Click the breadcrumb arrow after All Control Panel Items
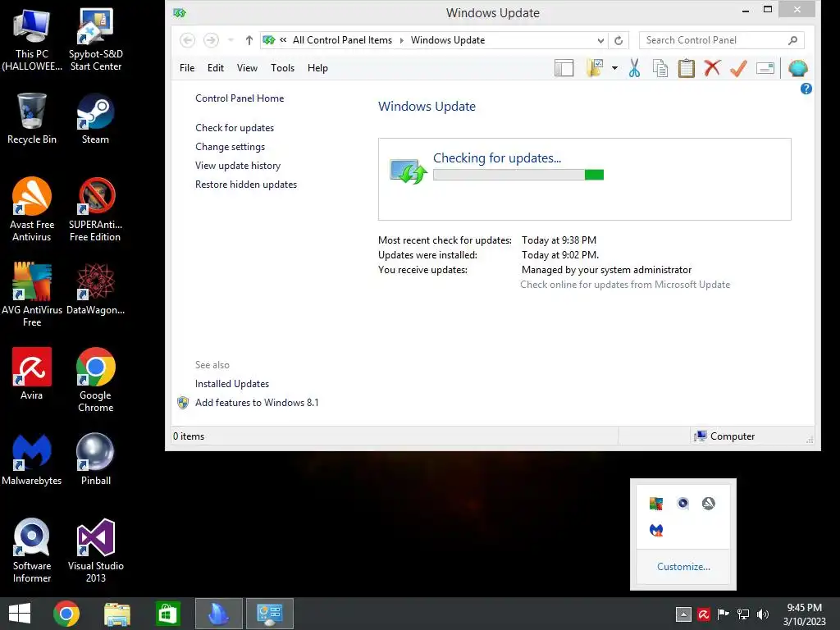The height and width of the screenshot is (630, 840). tap(401, 40)
